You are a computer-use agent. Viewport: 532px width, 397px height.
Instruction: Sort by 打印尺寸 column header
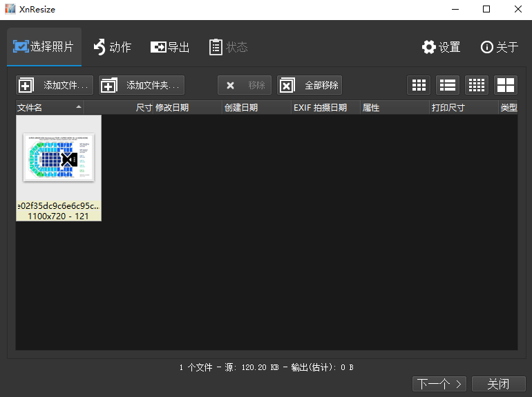point(463,108)
